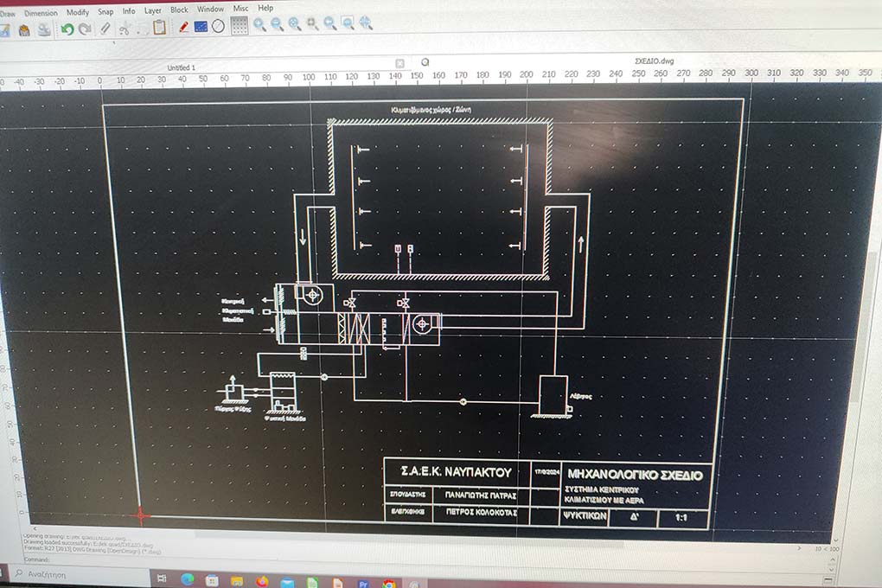Expand the Dimension menu
Viewport: 882px width, 588px height.
41,13
